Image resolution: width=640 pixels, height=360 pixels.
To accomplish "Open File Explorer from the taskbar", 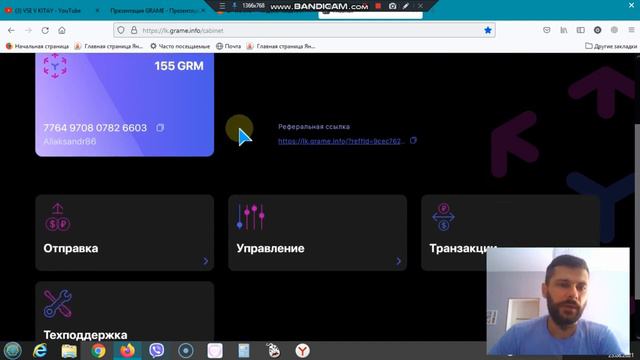I will (x=69, y=351).
